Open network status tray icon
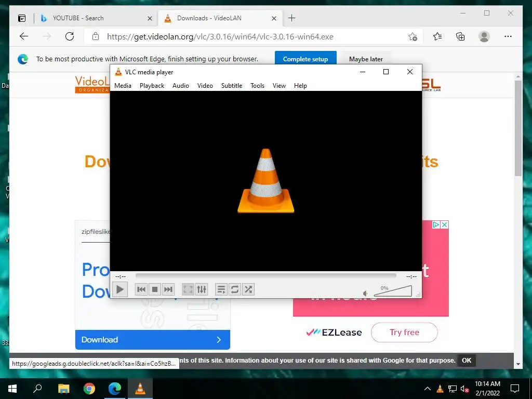 453,389
